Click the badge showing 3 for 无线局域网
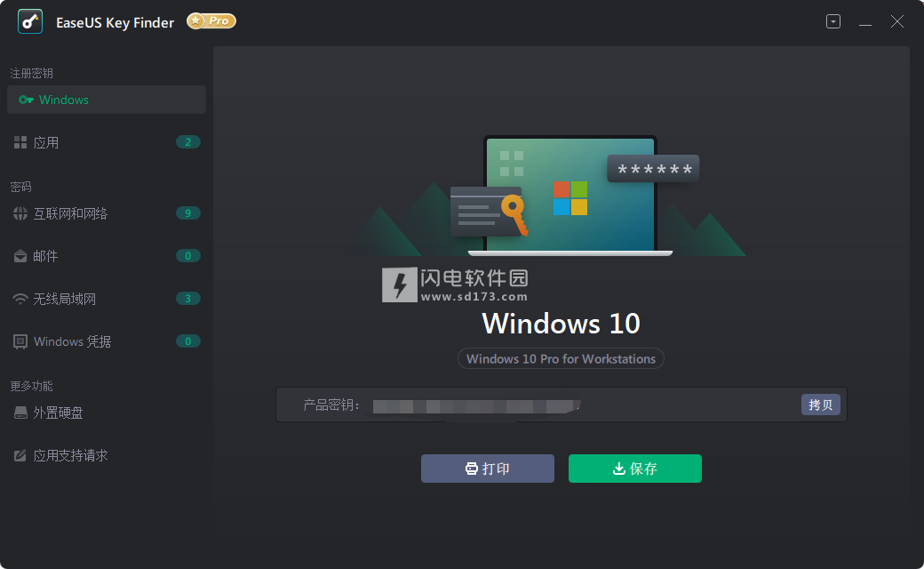Viewport: 924px width, 569px height. [x=188, y=299]
